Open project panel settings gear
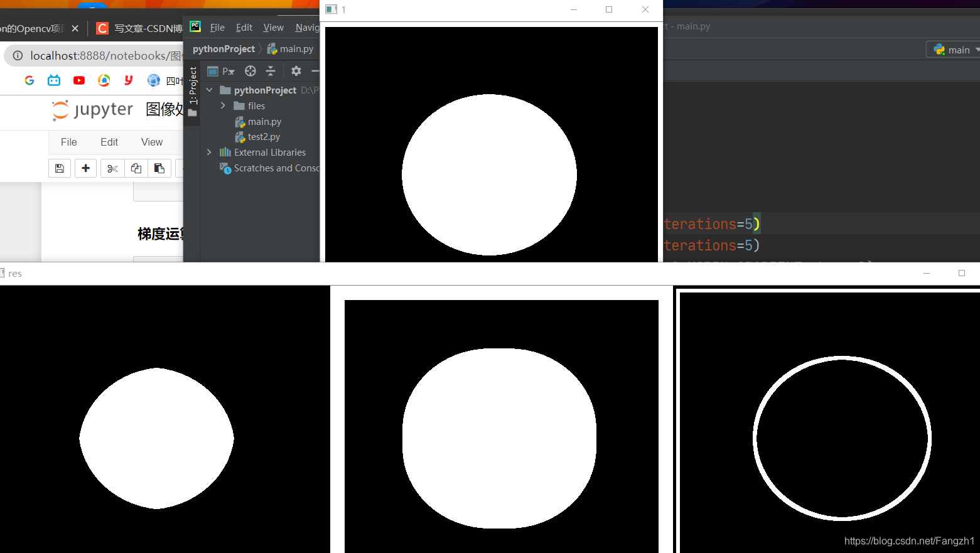The width and height of the screenshot is (980, 553). point(296,71)
